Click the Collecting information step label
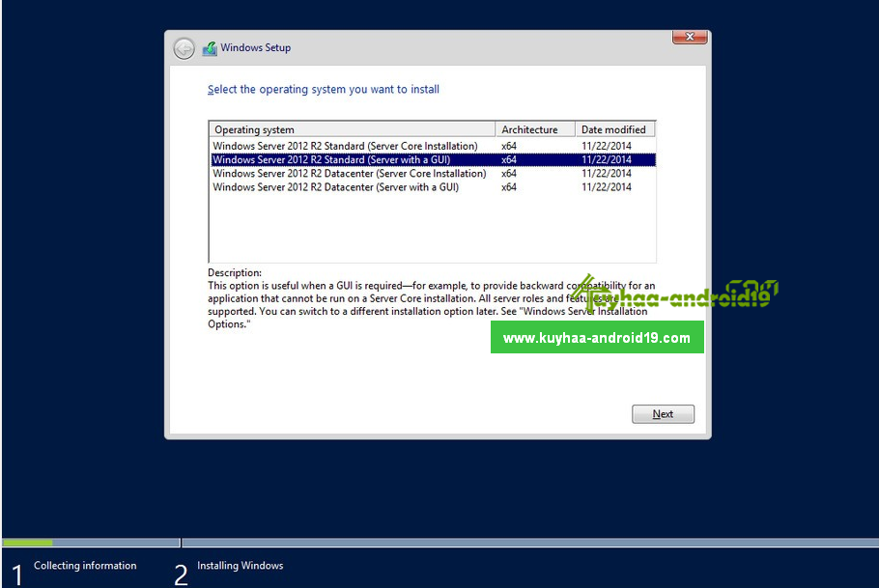879x588 pixels. (x=85, y=566)
